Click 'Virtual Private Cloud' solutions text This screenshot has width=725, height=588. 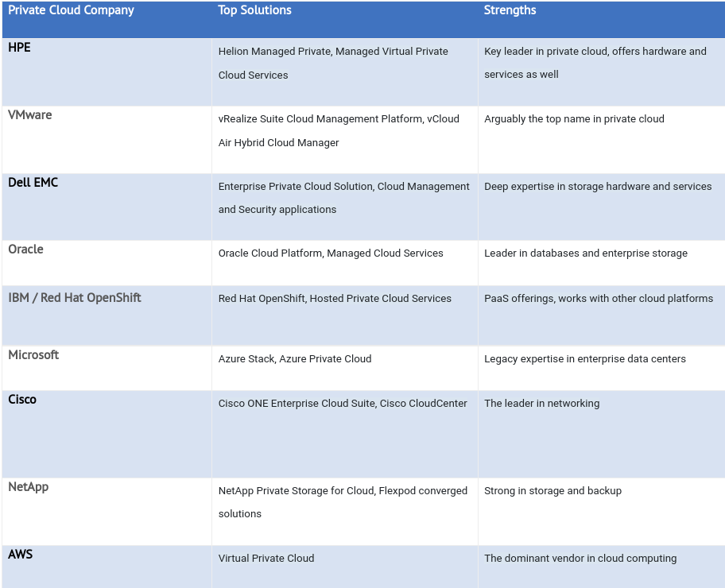point(266,559)
